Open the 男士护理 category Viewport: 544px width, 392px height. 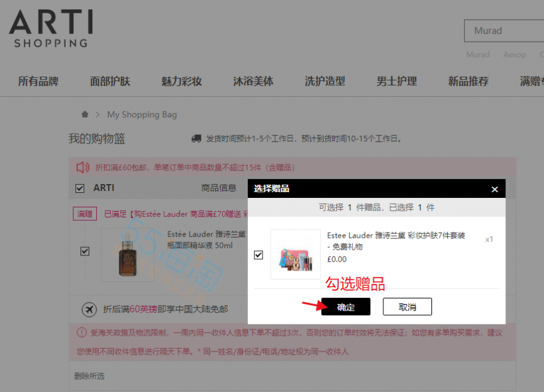[x=397, y=81]
